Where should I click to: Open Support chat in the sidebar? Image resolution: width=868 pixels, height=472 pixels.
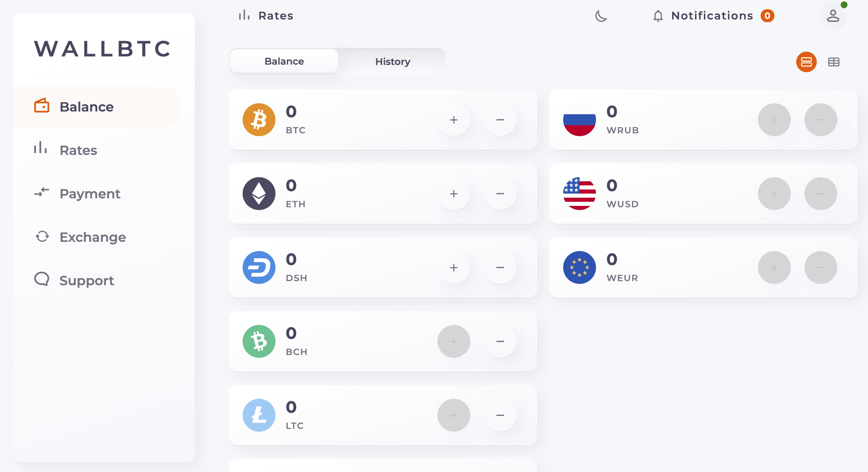coord(74,280)
